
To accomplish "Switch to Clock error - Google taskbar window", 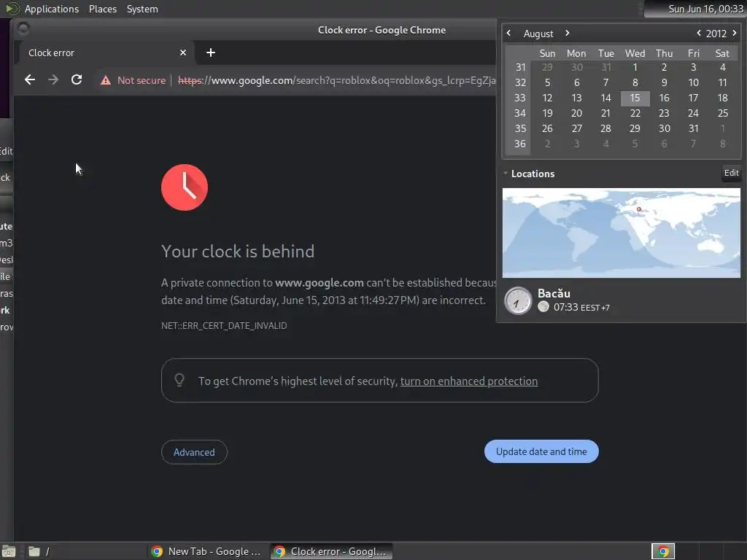I will point(332,551).
